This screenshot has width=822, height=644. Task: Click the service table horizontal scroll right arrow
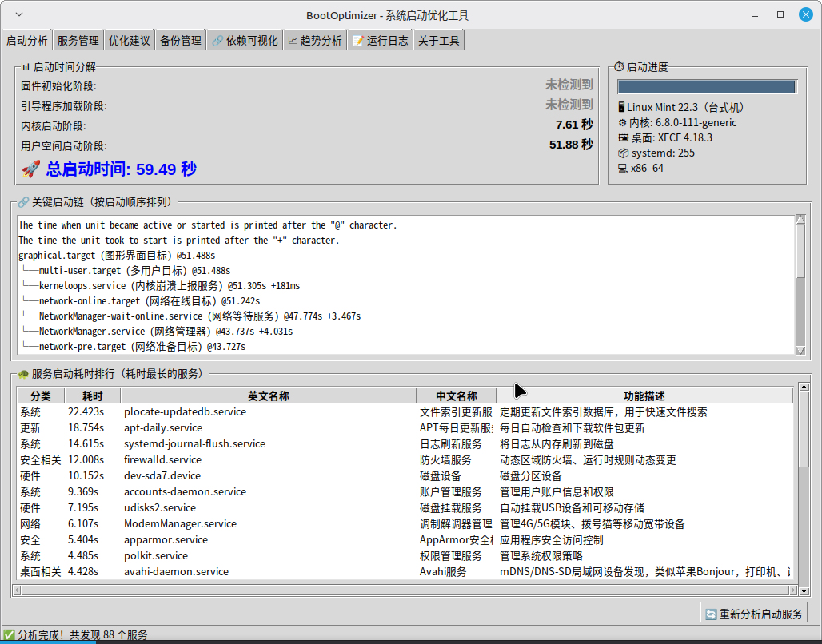(792, 590)
